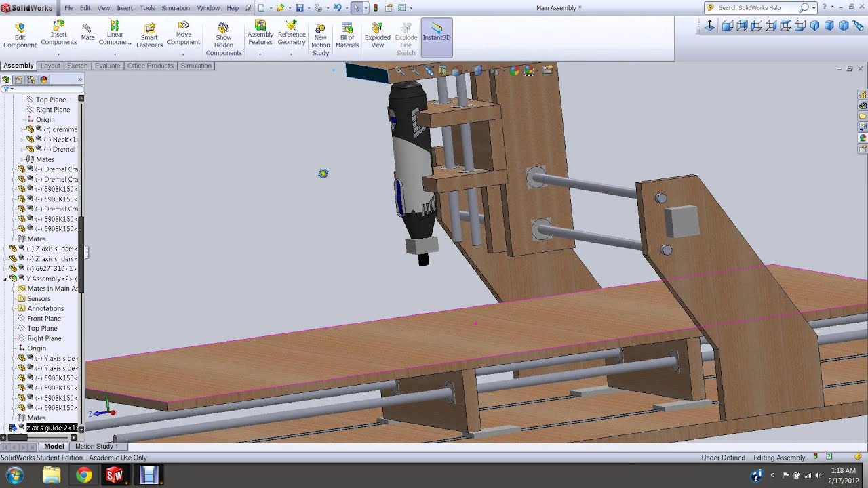Open the Windows Start menu
The image size is (868, 488).
[15, 475]
